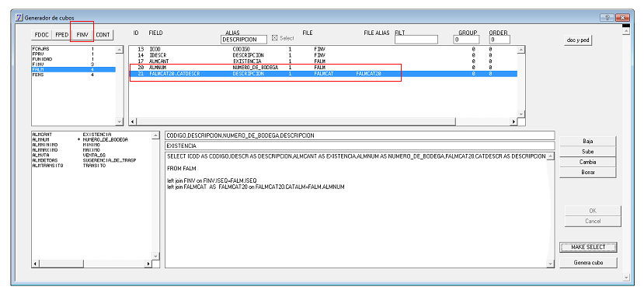This screenshot has height=294, width=644.
Task: Select the FINV button
Action: [82, 35]
